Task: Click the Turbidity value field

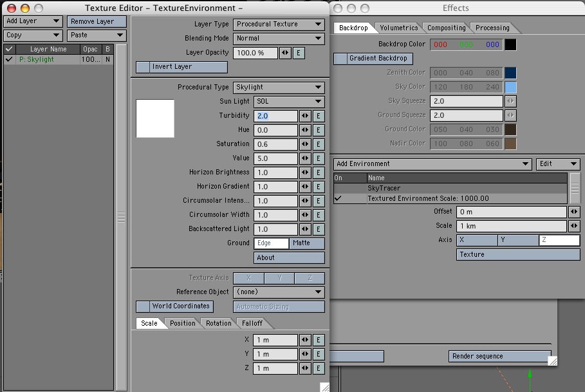Action: click(275, 116)
